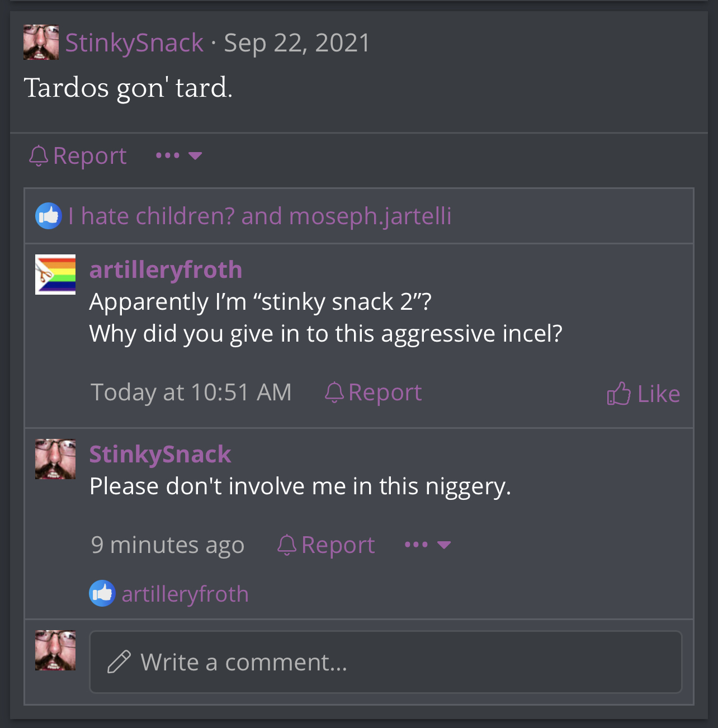Screen dimensions: 718x728
Task: Open the three-dots menu under the main post
Action: [179, 155]
